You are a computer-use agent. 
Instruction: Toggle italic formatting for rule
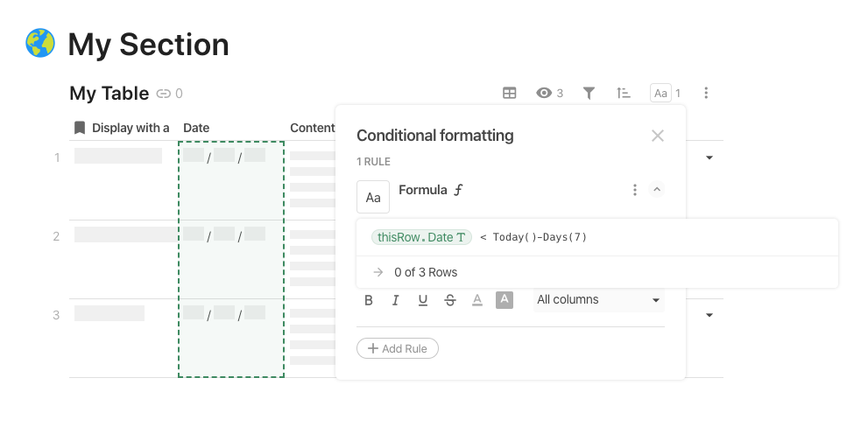coord(395,300)
